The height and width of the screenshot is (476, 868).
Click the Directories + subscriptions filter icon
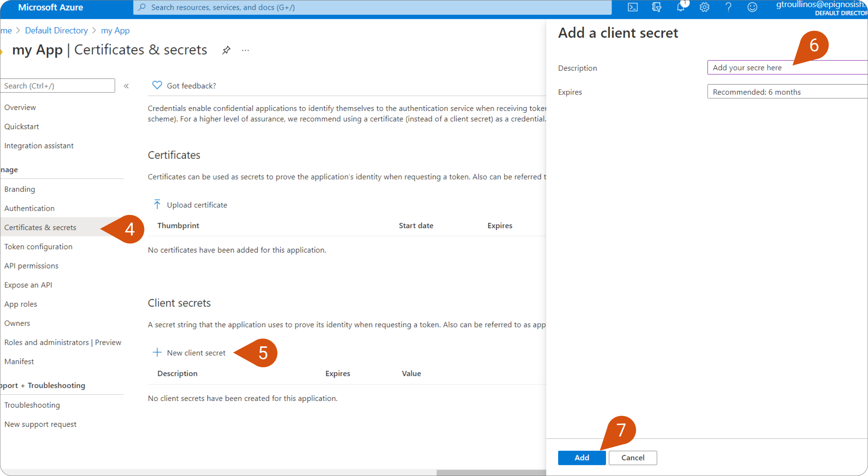(656, 7)
